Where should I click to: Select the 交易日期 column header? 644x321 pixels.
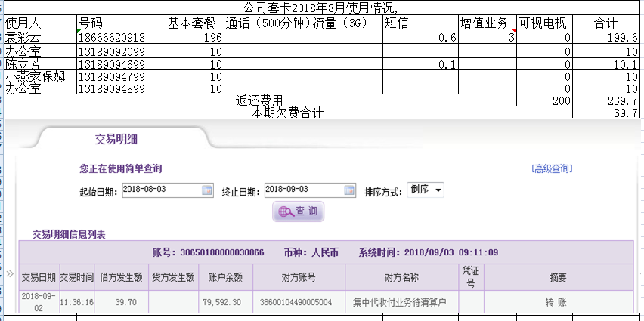point(38,277)
